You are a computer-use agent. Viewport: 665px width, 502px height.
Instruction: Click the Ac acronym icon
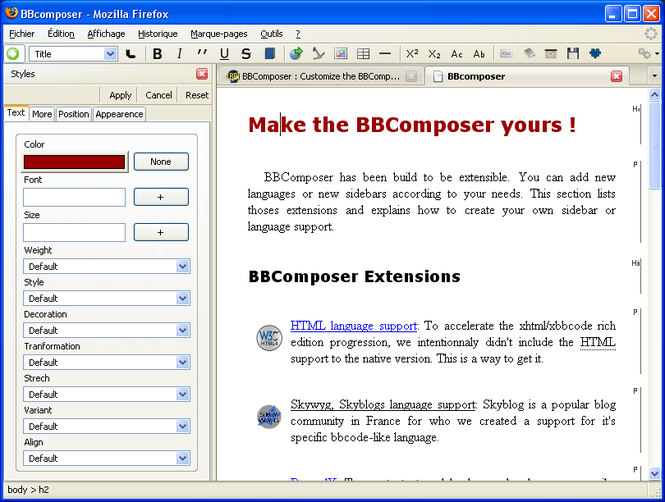point(457,54)
